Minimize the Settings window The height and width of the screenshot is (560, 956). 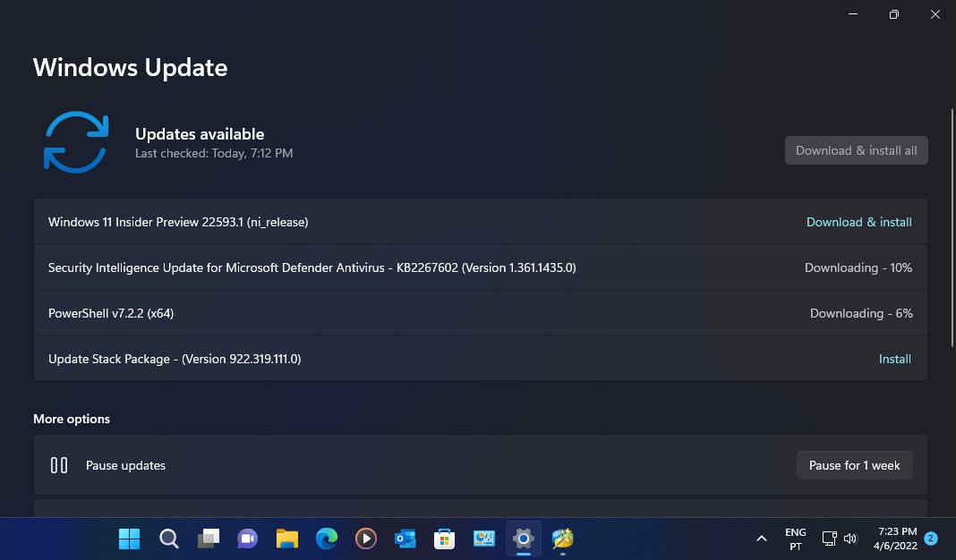click(x=853, y=14)
